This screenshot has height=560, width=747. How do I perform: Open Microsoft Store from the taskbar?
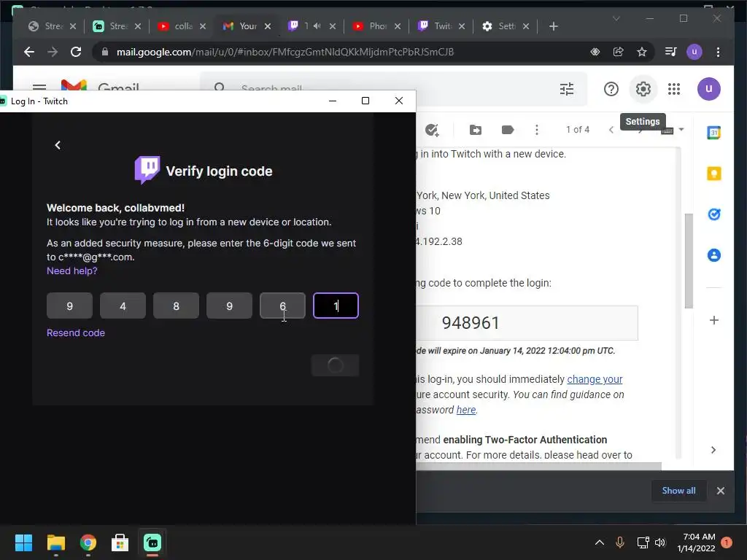click(120, 542)
